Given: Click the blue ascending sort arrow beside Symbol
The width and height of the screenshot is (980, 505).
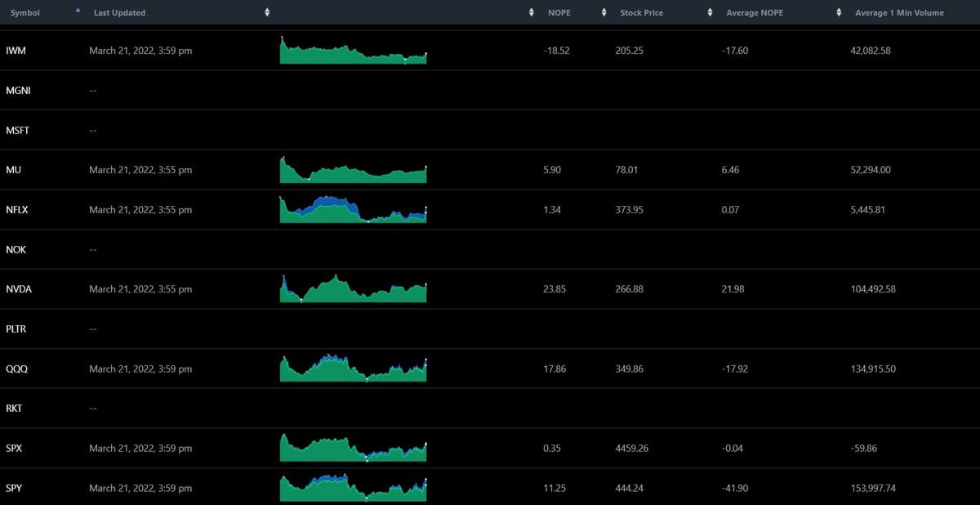Looking at the screenshot, I should pos(78,11).
